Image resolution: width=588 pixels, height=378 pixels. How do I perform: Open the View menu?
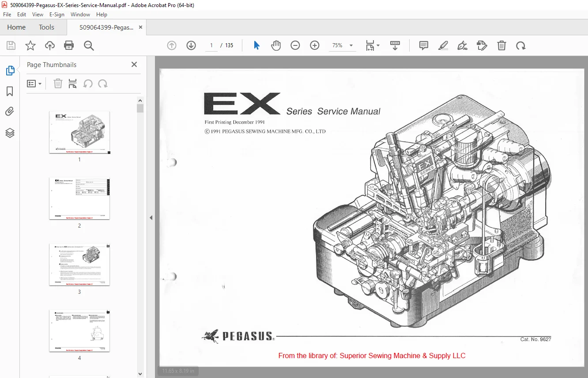[x=38, y=15]
